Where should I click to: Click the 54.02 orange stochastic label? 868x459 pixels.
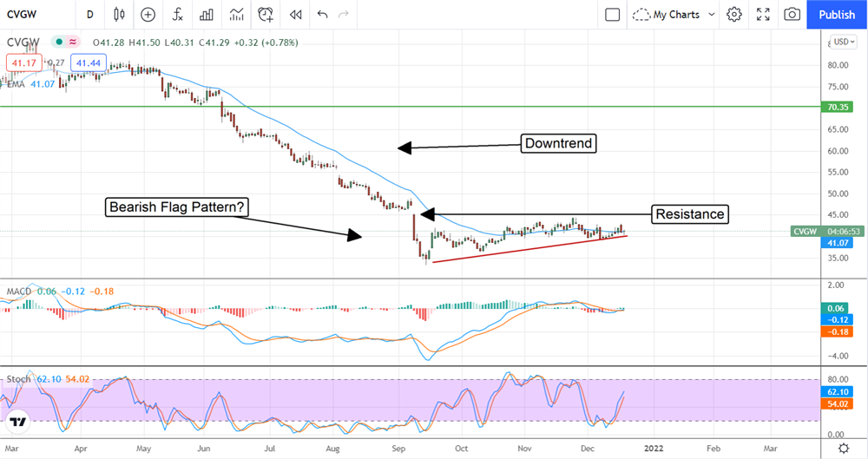(837, 404)
